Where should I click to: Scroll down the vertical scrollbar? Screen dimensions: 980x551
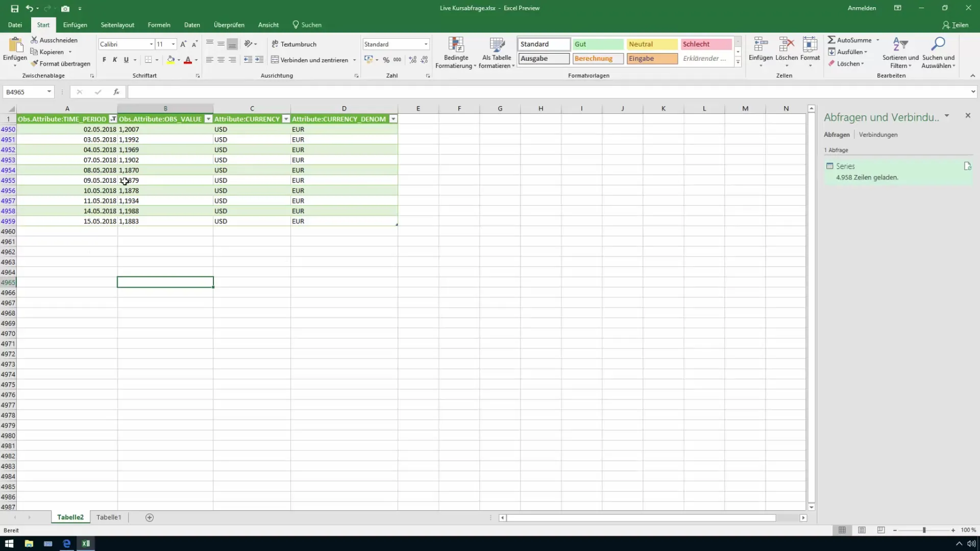point(812,507)
